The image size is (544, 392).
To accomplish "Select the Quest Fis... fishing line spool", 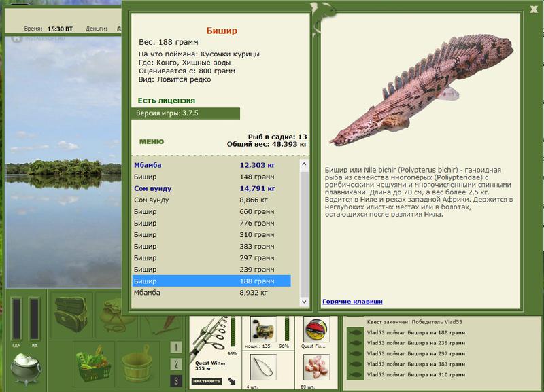I will tap(316, 329).
